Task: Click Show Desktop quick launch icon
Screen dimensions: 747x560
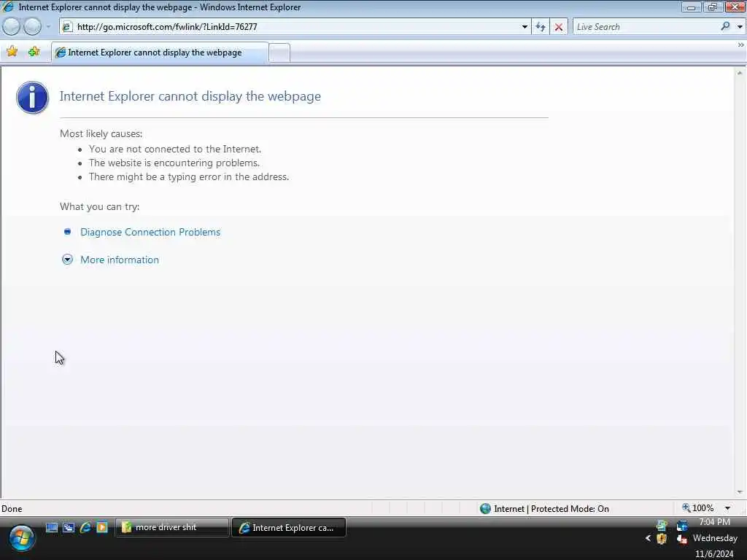Action: coord(52,527)
